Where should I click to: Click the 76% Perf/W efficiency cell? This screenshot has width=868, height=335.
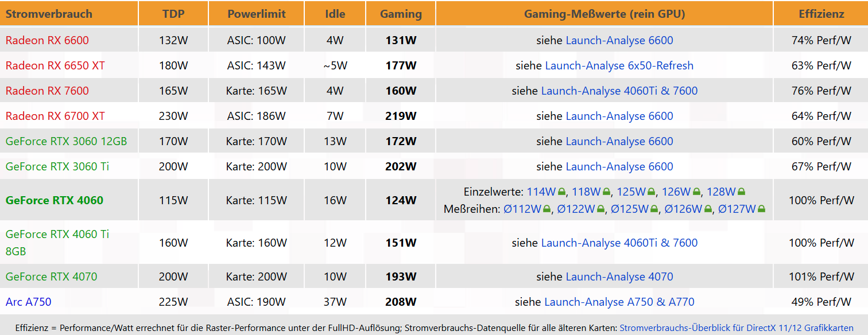[x=821, y=91]
